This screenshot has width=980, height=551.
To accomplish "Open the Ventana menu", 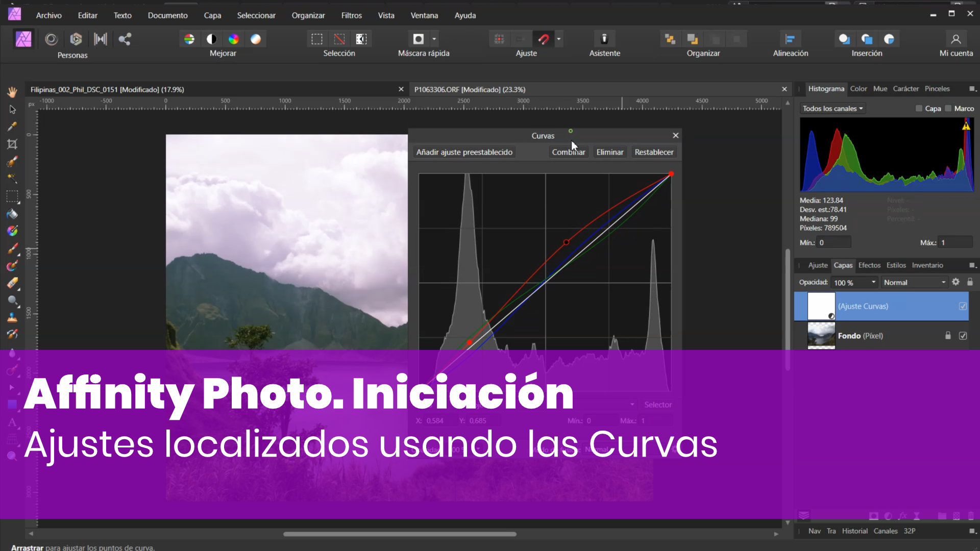I will point(424,15).
